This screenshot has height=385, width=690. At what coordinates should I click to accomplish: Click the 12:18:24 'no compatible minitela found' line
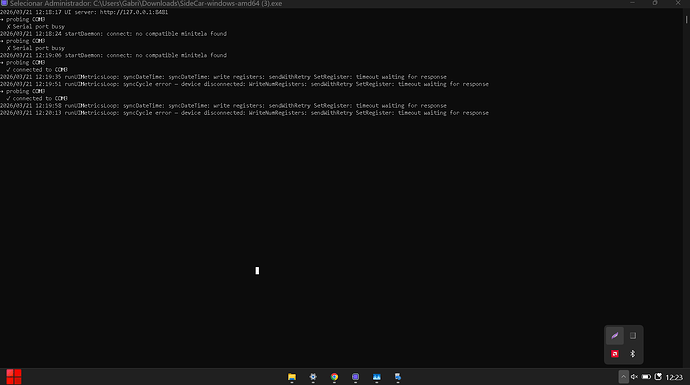[114, 33]
